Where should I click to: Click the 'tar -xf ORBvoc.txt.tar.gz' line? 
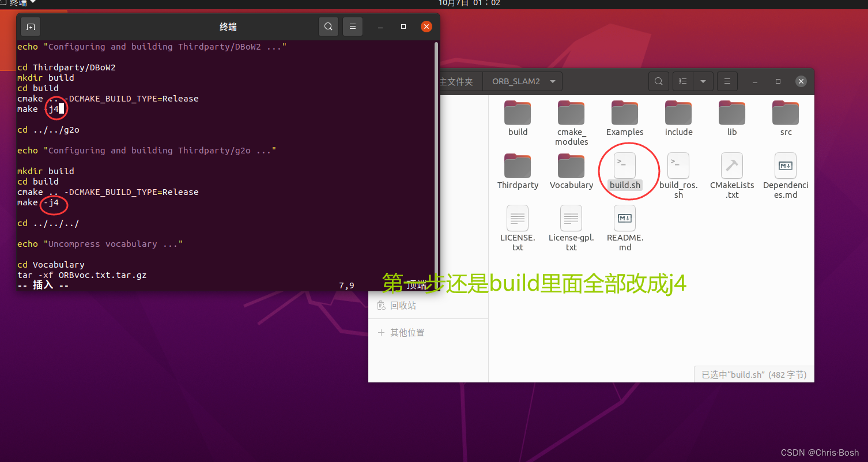click(82, 275)
